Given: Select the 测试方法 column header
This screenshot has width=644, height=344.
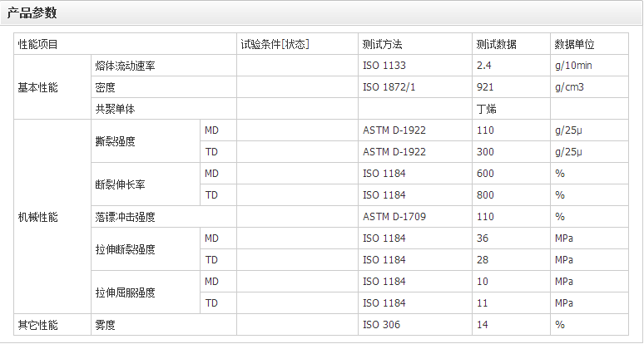Looking at the screenshot, I should [x=383, y=44].
